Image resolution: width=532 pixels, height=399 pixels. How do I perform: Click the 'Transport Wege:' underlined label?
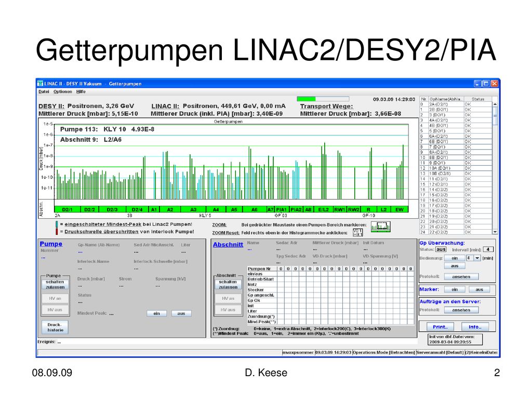[x=326, y=106]
